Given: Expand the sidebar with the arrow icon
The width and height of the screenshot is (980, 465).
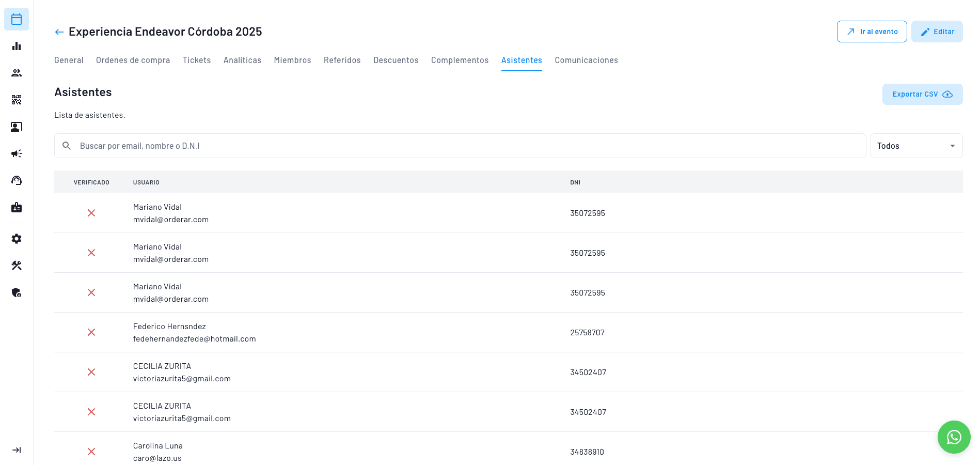Looking at the screenshot, I should tap(17, 450).
